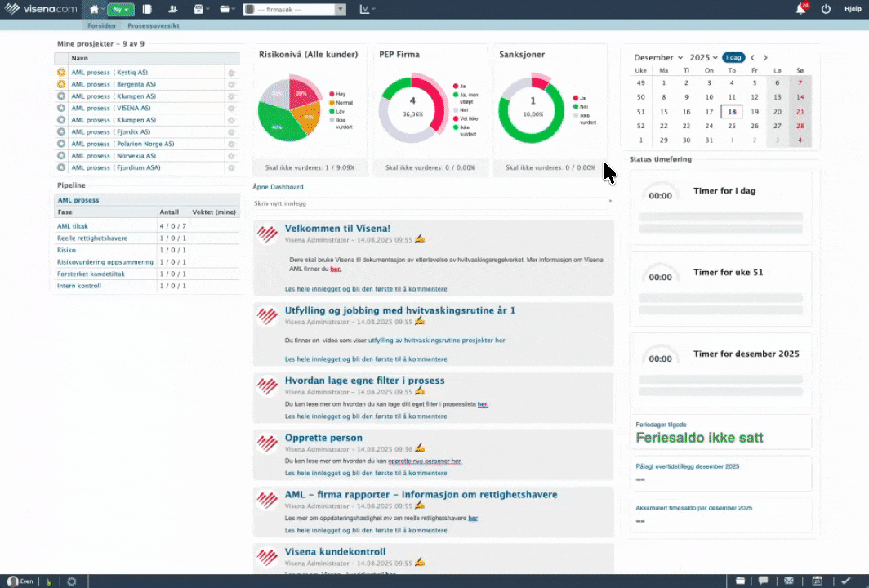869x588 pixels.
Task: Open the envelope icon in the bottom status bar
Action: coord(787,581)
